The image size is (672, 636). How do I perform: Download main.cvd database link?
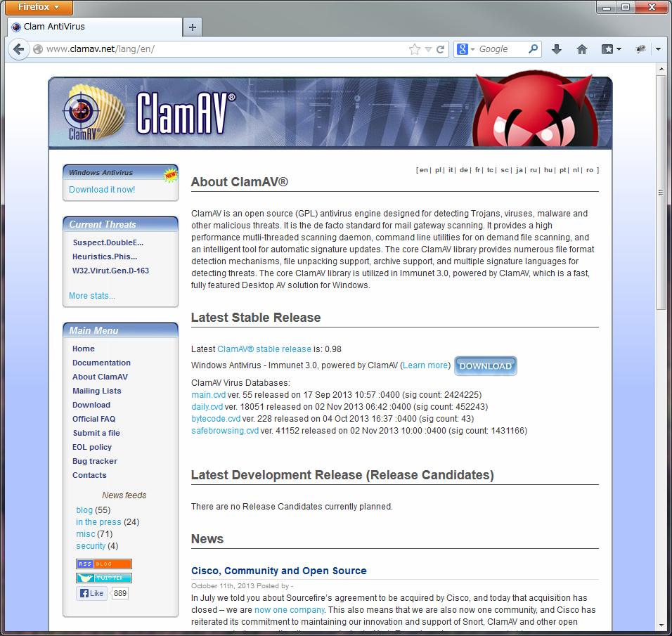click(208, 395)
